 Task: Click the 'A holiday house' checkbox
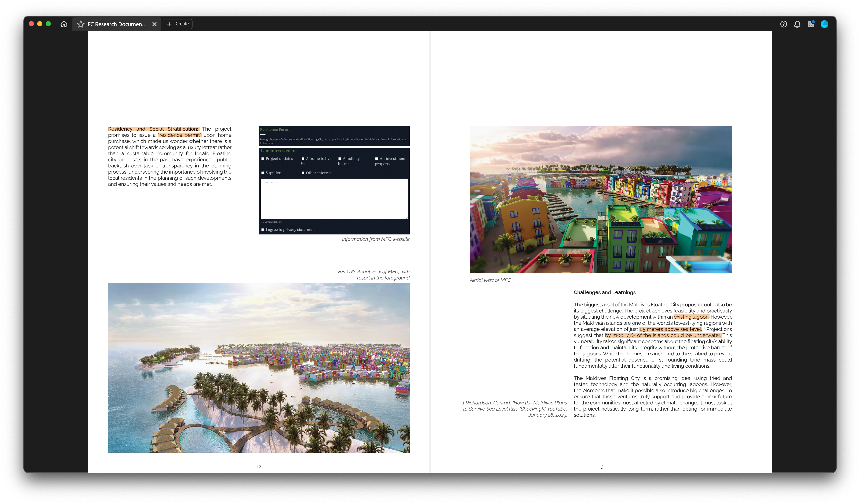(x=340, y=159)
